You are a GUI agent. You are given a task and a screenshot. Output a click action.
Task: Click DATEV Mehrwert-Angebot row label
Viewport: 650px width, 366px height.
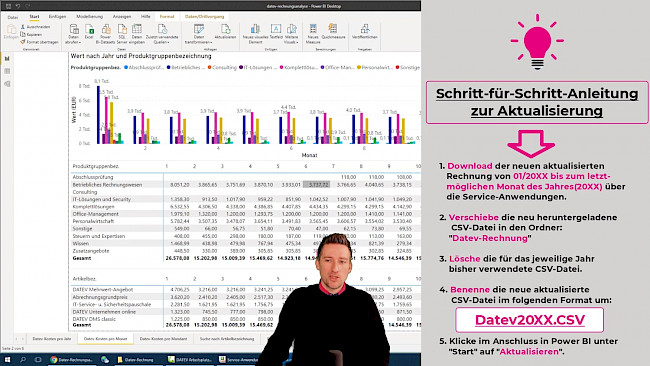103,290
